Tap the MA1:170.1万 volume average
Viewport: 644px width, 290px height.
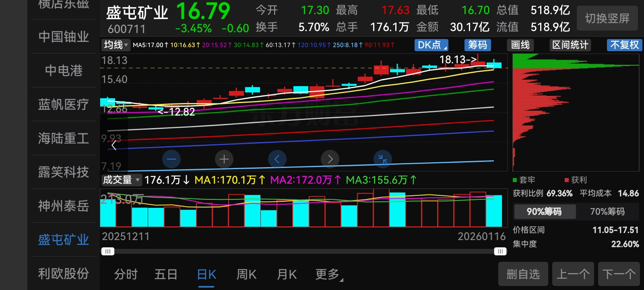230,180
